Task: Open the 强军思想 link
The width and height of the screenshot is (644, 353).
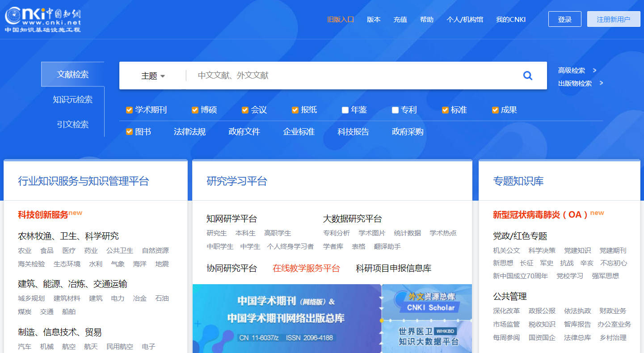Action: pyautogui.click(x=605, y=276)
